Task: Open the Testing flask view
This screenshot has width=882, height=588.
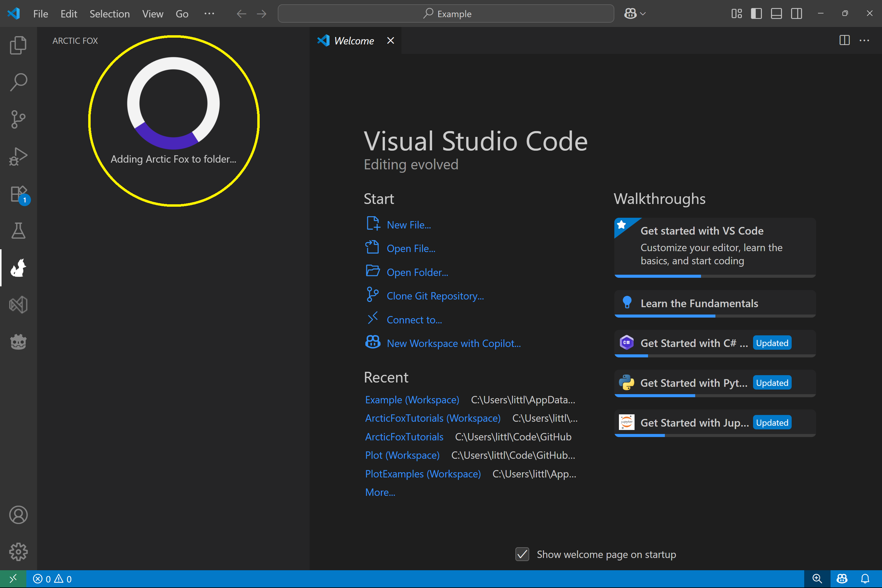Action: (18, 231)
